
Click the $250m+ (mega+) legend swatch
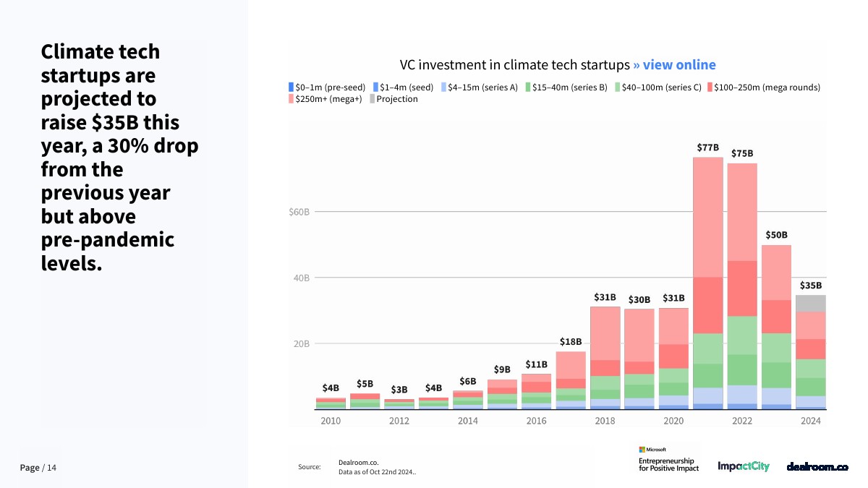point(291,99)
